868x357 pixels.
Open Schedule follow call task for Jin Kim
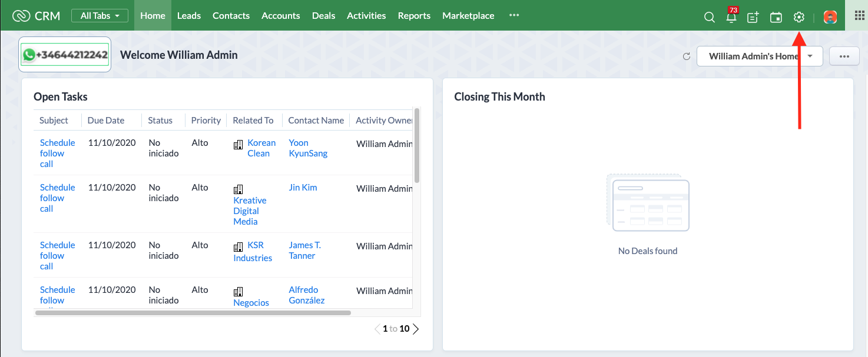click(x=58, y=198)
